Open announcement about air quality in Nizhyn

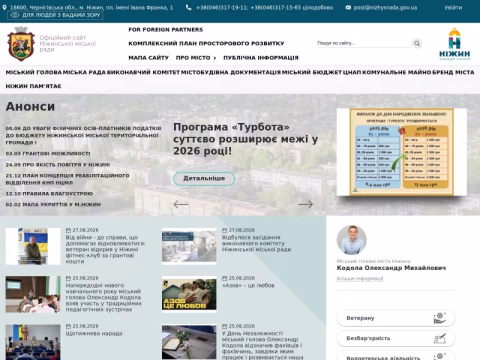point(58,165)
